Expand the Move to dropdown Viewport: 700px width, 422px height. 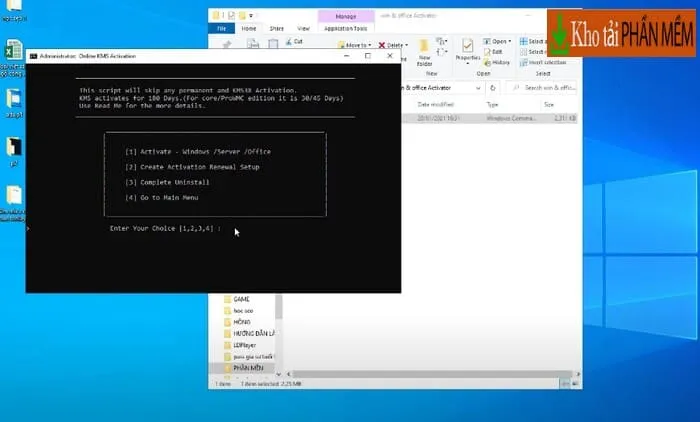click(370, 45)
